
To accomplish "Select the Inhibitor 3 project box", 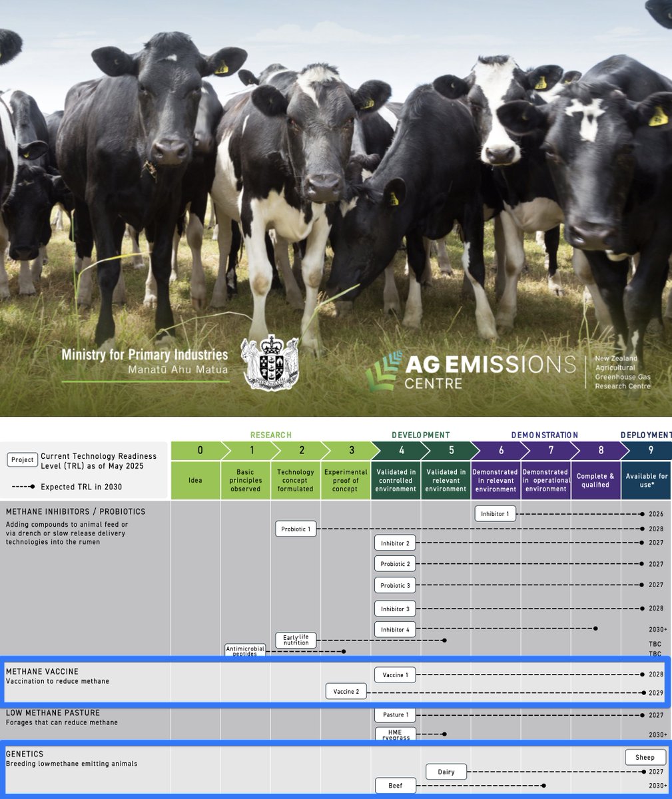I will click(x=396, y=609).
